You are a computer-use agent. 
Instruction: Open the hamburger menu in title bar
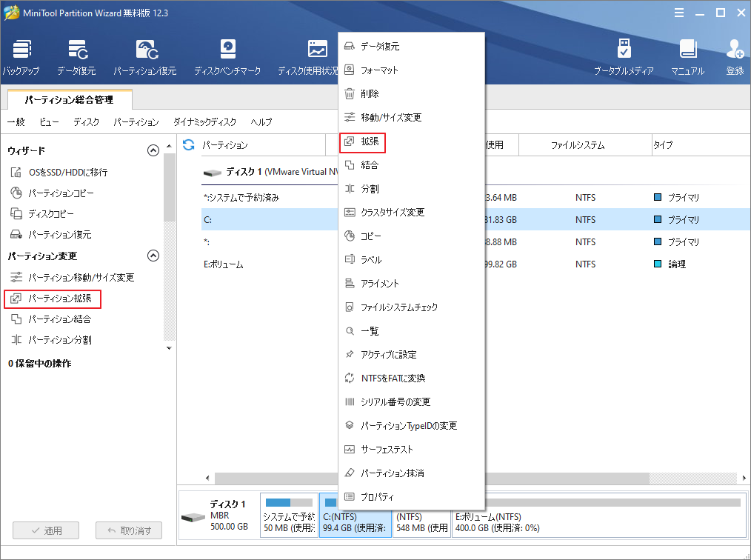click(679, 13)
